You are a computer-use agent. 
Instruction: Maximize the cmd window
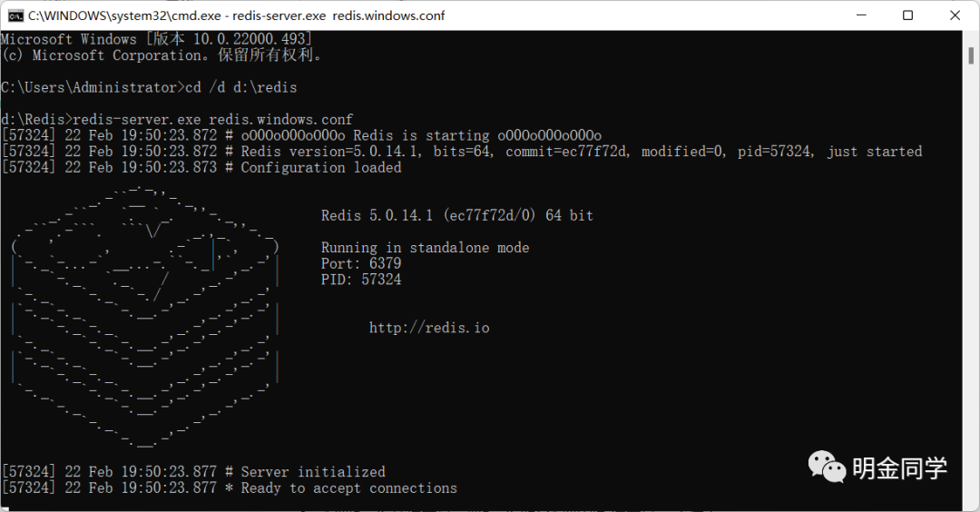[908, 15]
